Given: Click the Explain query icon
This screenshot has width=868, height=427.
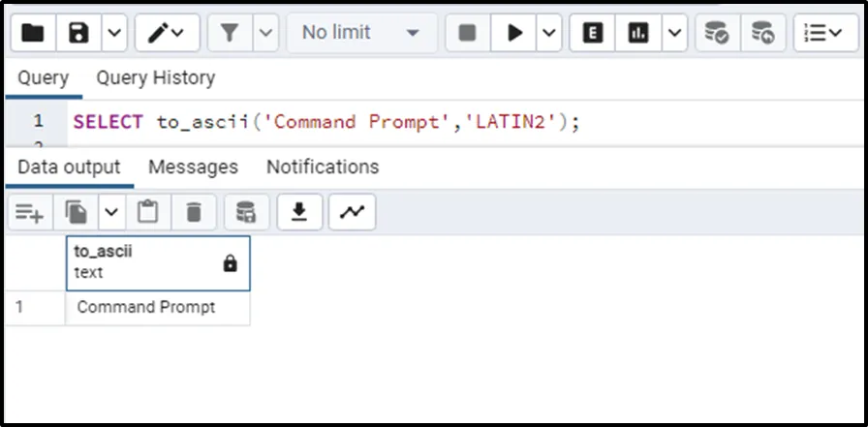Looking at the screenshot, I should pyautogui.click(x=593, y=33).
